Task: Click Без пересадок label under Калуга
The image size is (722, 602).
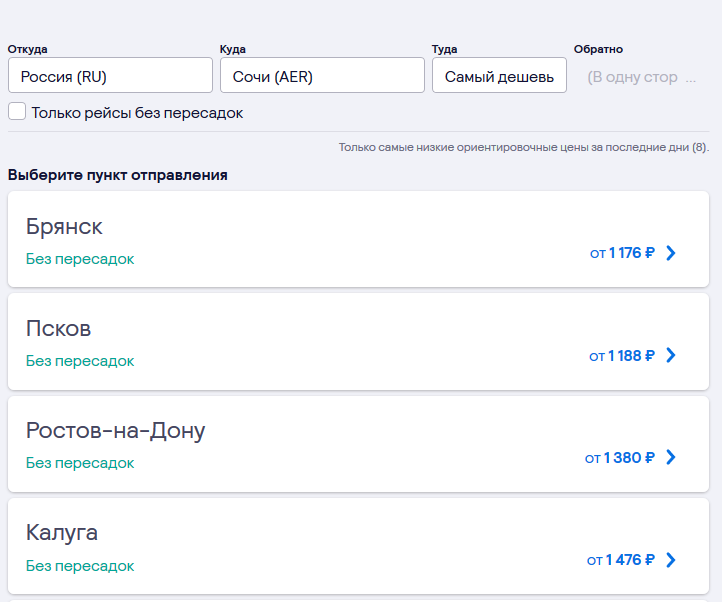Action: 80,565
